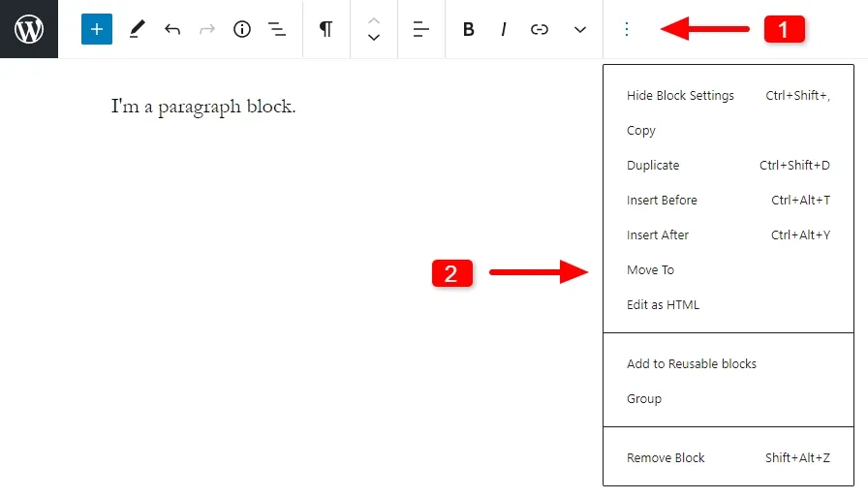The height and width of the screenshot is (499, 868).
Task: Select Add to Reusable blocks
Action: point(691,364)
